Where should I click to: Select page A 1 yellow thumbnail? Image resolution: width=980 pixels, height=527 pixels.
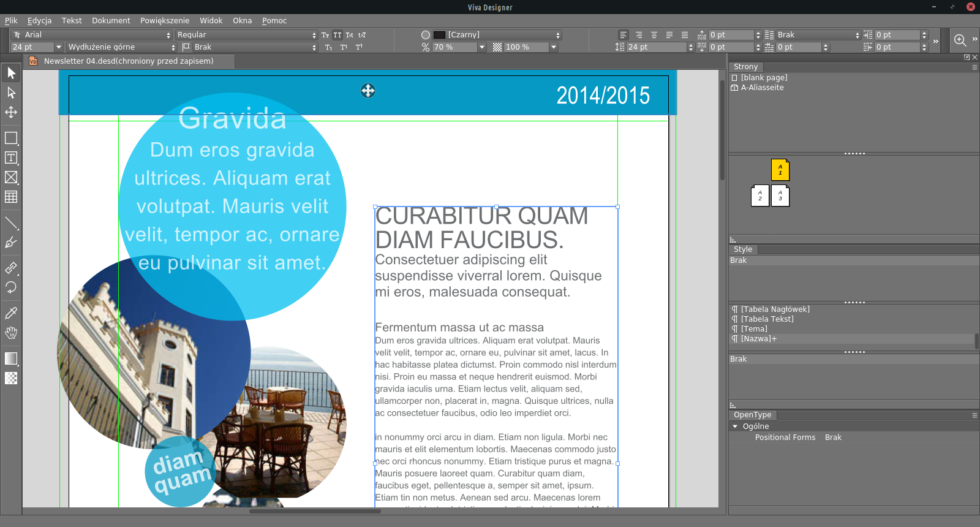click(780, 170)
